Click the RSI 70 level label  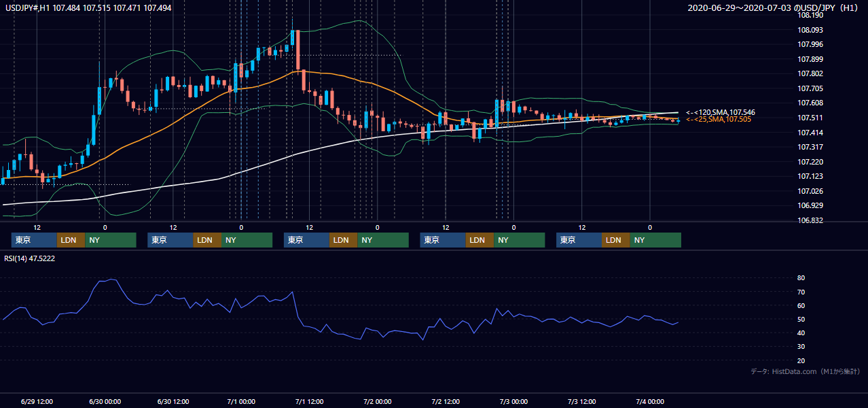point(801,292)
